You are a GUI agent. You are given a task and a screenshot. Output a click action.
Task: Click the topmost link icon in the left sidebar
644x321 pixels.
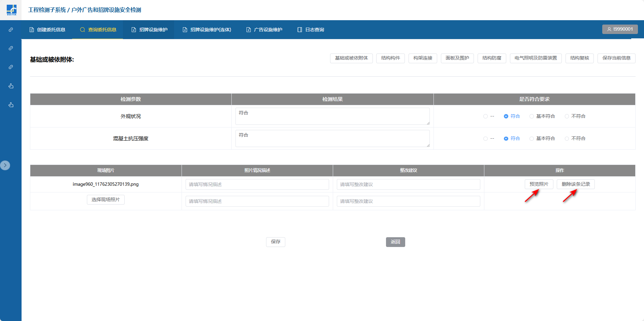11,30
